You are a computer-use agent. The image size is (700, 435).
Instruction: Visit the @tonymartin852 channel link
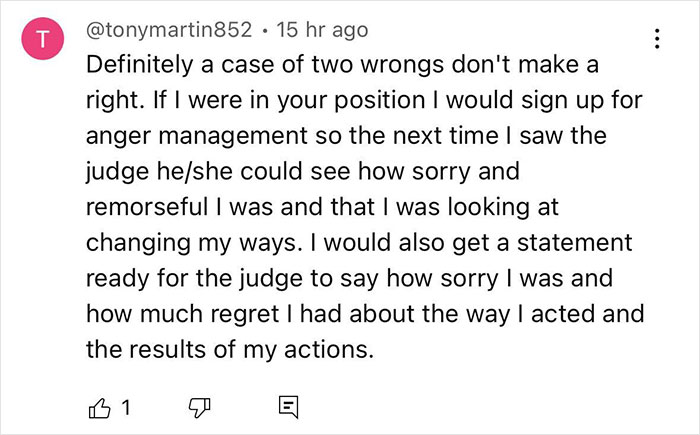[x=166, y=33]
